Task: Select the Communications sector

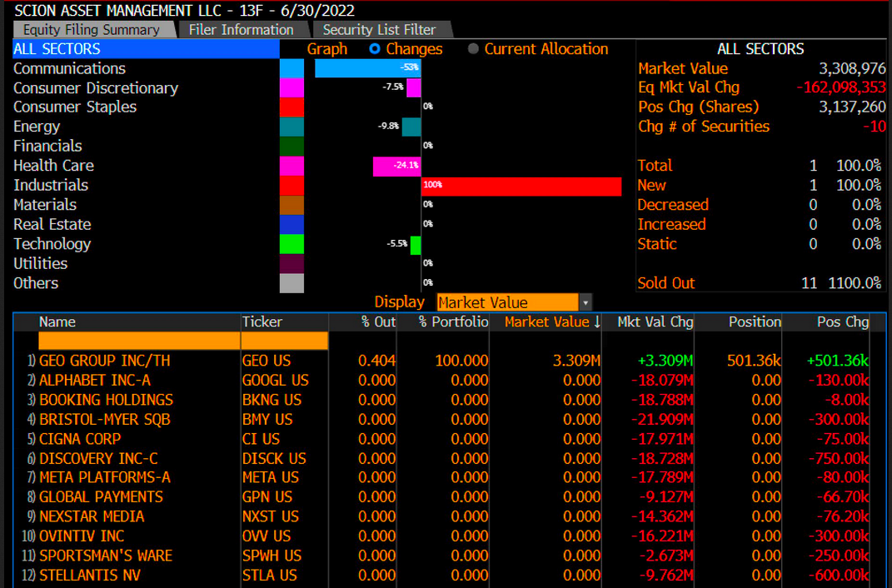Action: click(69, 68)
